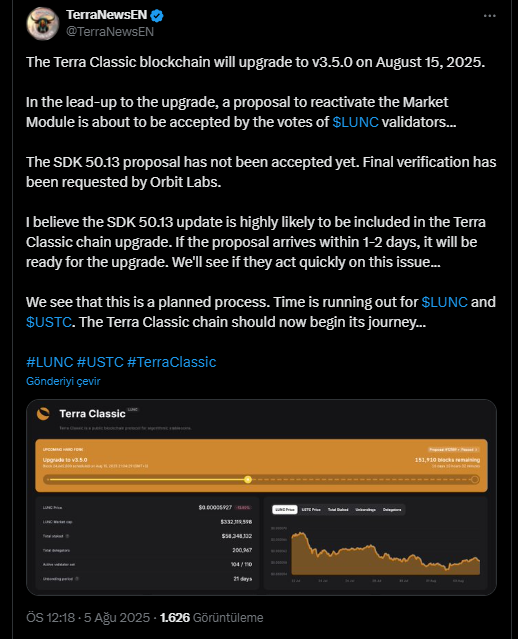
Task: Click the end circle of upgrade progress bar
Action: (475, 480)
